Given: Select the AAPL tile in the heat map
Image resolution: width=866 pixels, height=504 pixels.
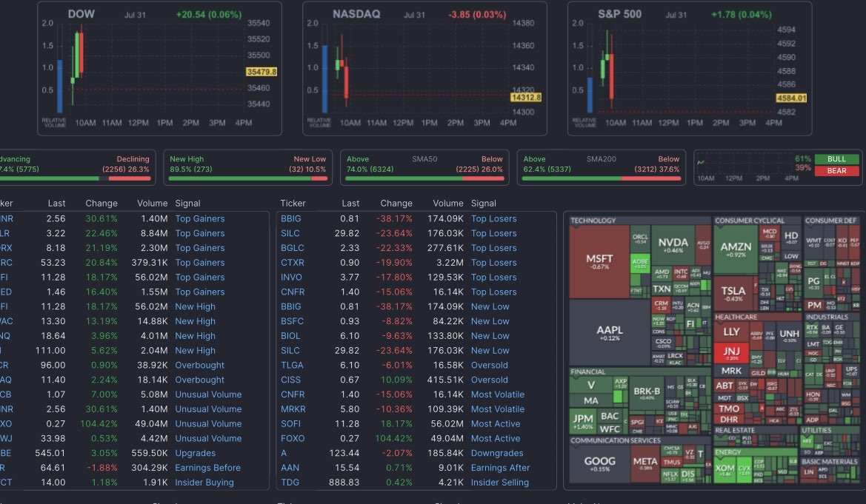Looking at the screenshot, I should point(610,332).
